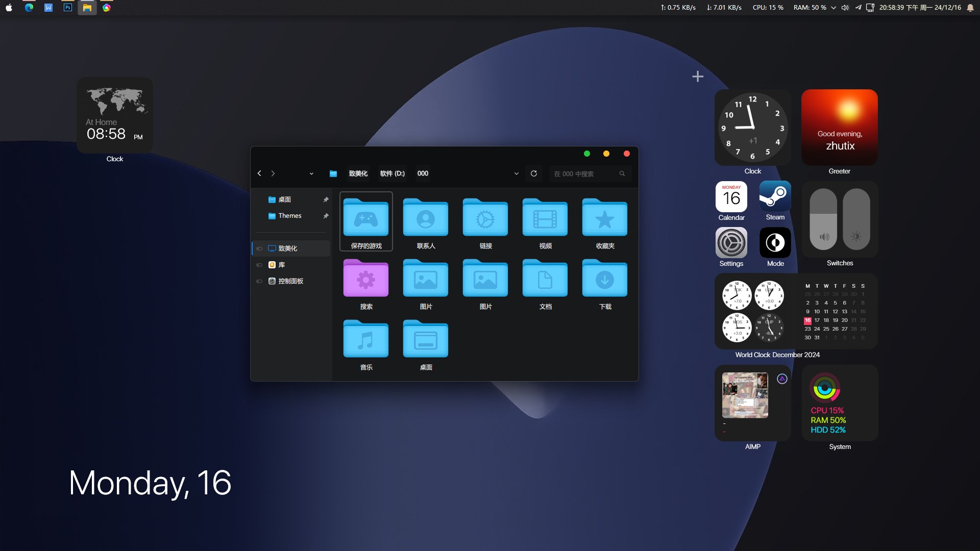Open Photoshop from the top taskbar
This screenshot has width=980, height=551.
[x=68, y=8]
